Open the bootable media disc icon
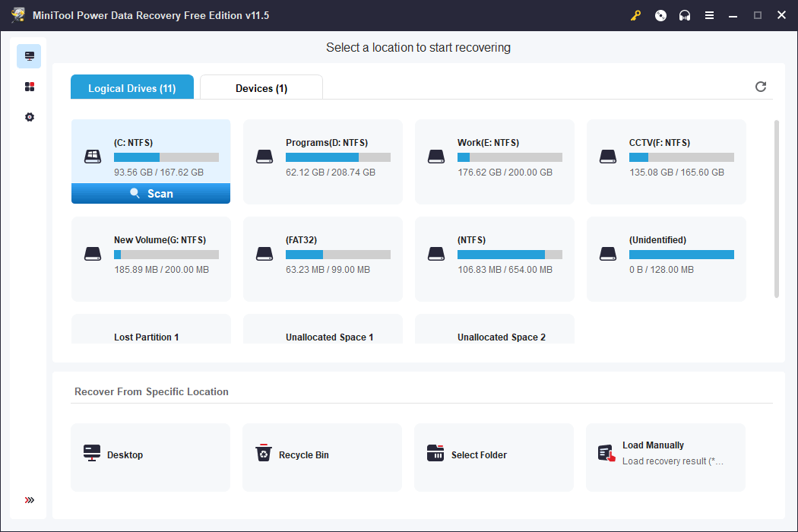This screenshot has height=532, width=798. click(x=660, y=15)
